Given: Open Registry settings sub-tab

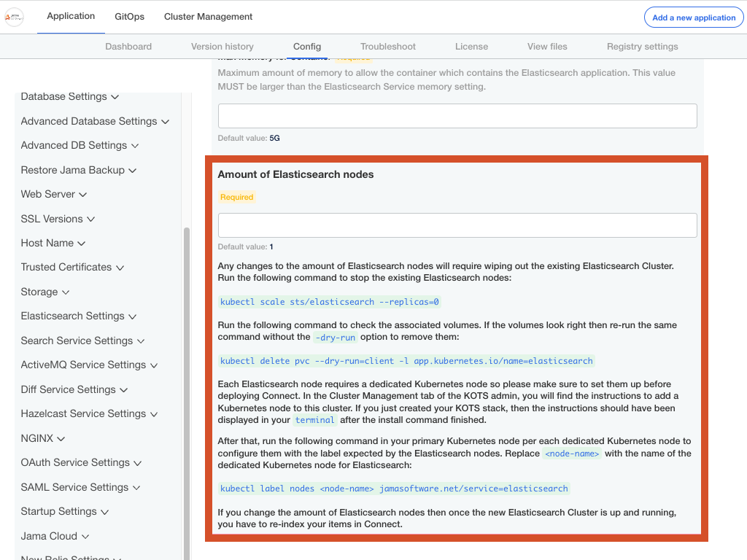Looking at the screenshot, I should click(642, 47).
